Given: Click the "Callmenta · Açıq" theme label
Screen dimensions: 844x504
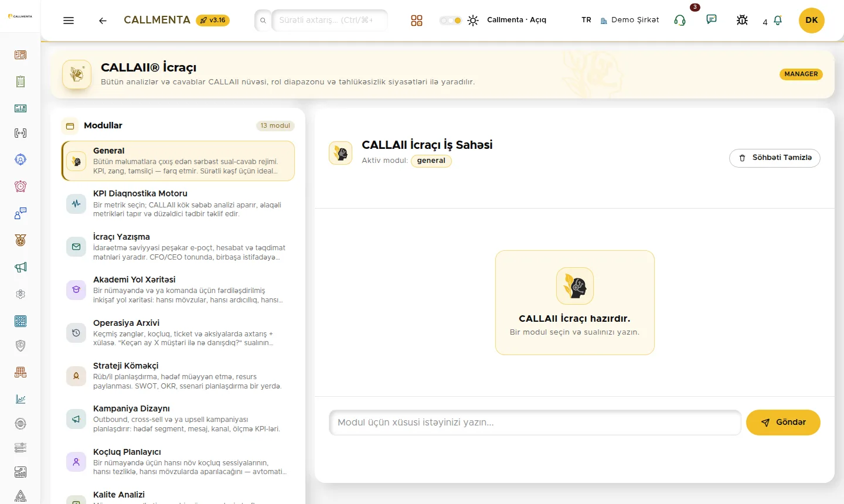Looking at the screenshot, I should [516, 20].
